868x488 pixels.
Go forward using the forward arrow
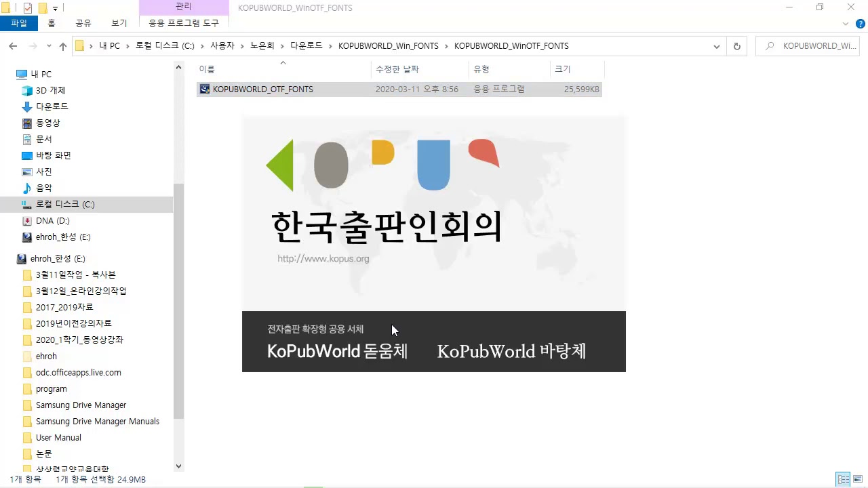pyautogui.click(x=32, y=46)
